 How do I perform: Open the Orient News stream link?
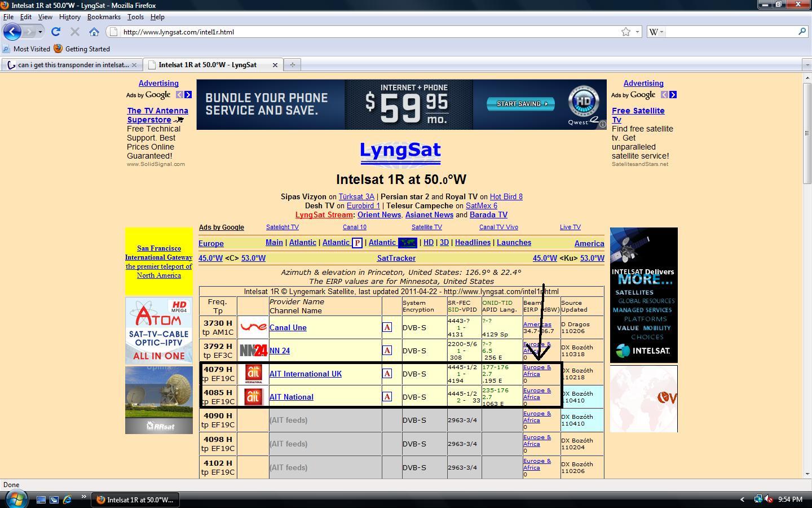pyautogui.click(x=379, y=214)
